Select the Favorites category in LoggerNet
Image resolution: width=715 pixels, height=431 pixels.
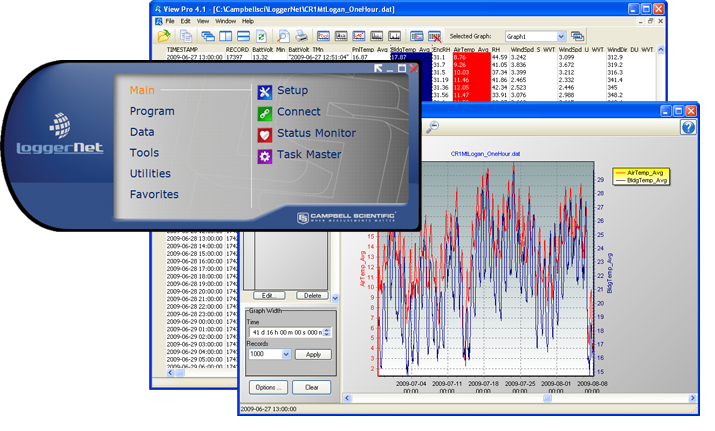pyautogui.click(x=154, y=194)
